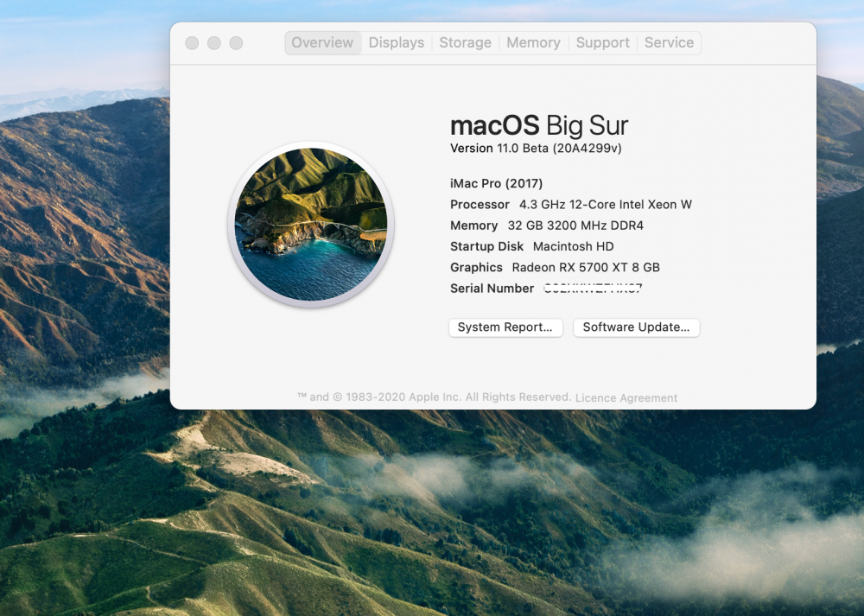Click the Radeon RX 5700 XT 8 GB value

[x=586, y=267]
